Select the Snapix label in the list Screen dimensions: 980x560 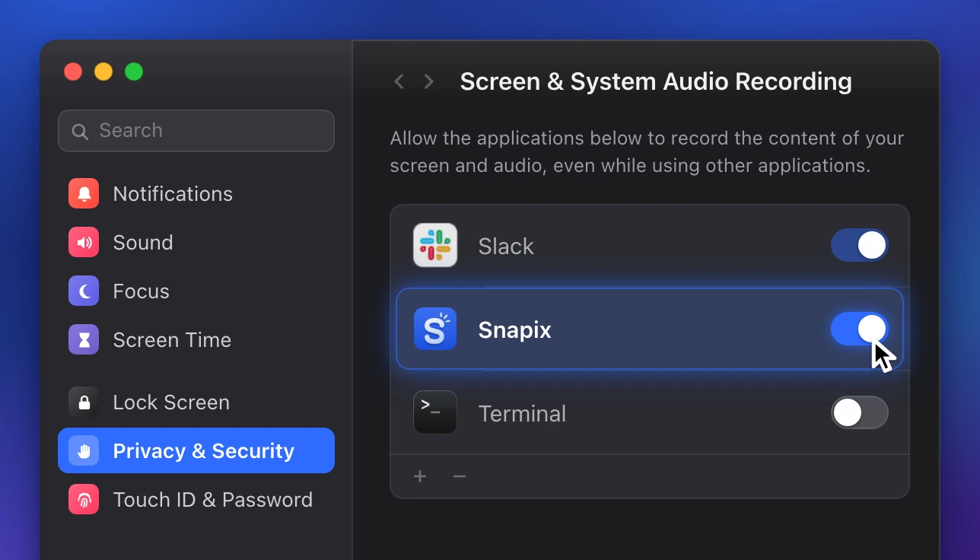pos(514,330)
